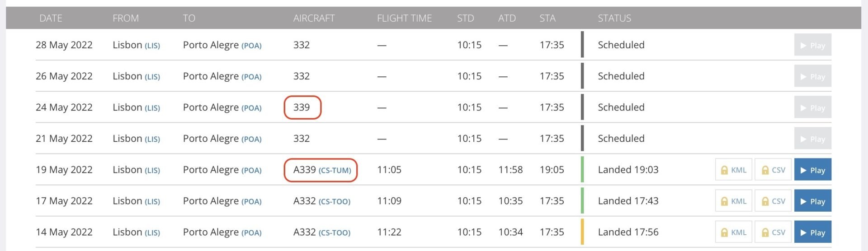
Task: Open LIS airport link in 28 May row
Action: [152, 46]
